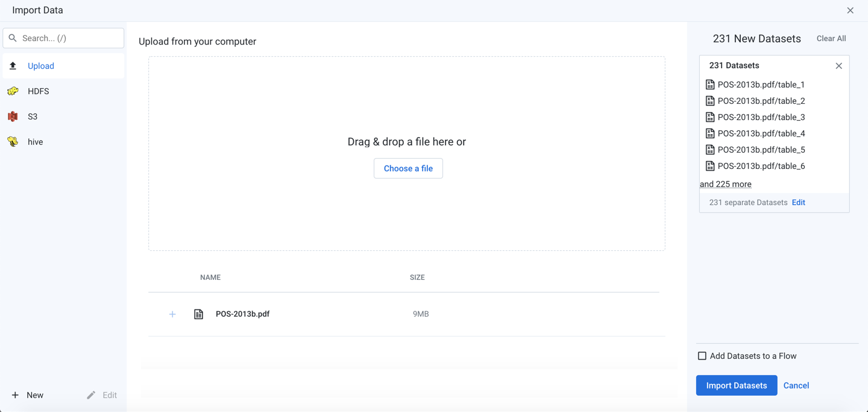
Task: Click the S3 connection icon
Action: point(13,116)
